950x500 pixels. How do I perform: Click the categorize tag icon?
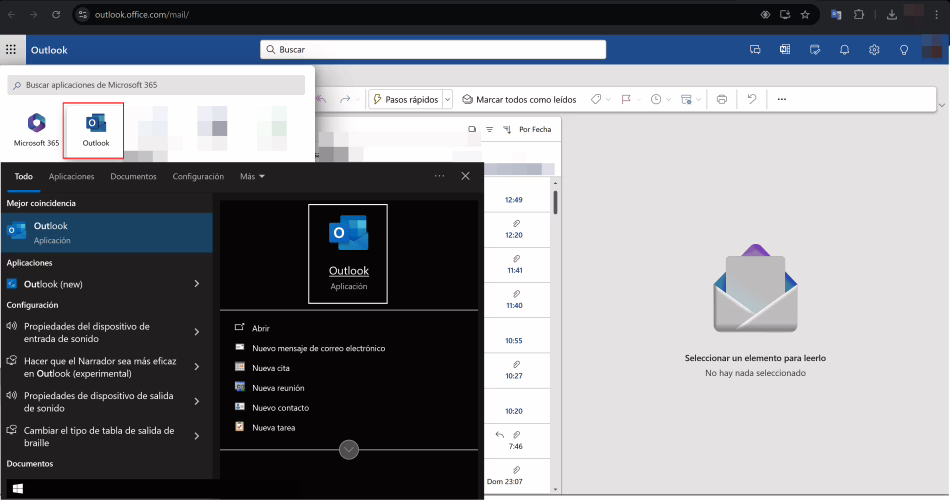[596, 99]
